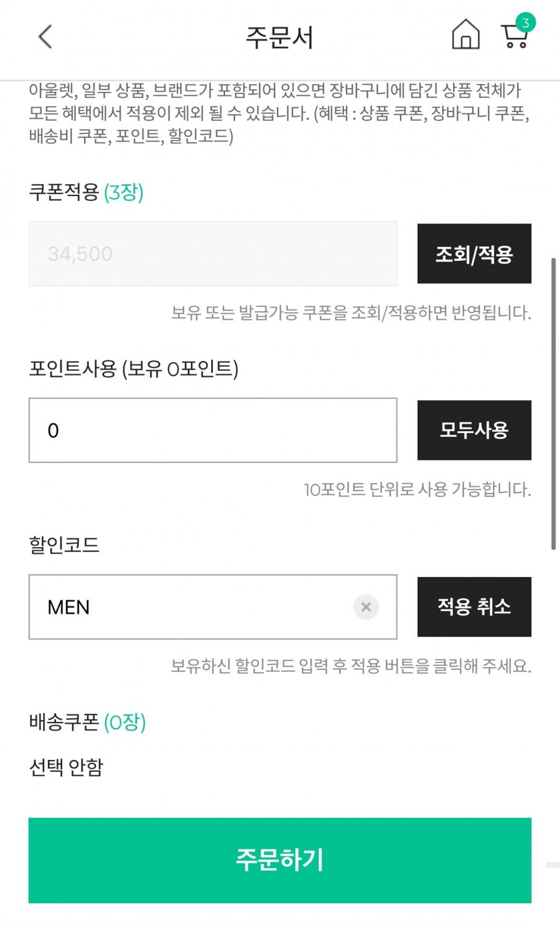The height and width of the screenshot is (928, 560).
Task: Open the shopping cart icon
Action: [514, 39]
